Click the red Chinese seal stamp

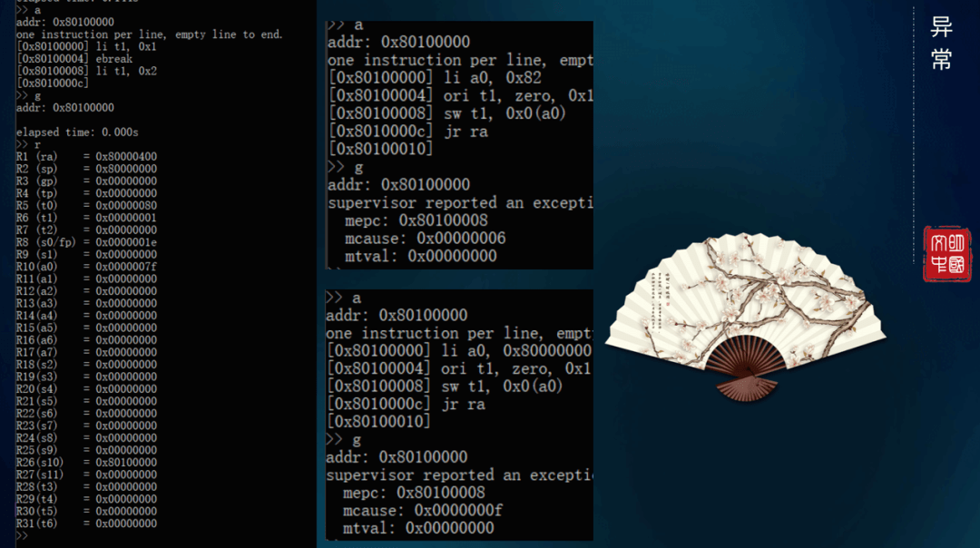tap(947, 254)
